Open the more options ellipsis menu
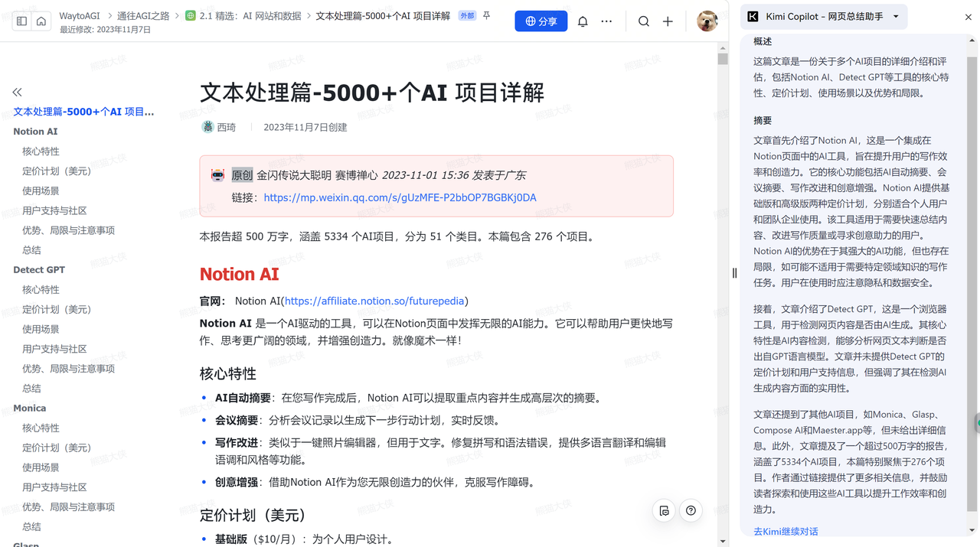Image resolution: width=980 pixels, height=547 pixels. click(x=606, y=21)
